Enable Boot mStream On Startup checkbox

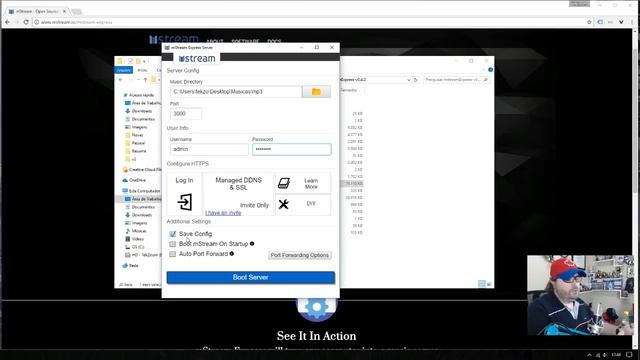click(x=173, y=244)
